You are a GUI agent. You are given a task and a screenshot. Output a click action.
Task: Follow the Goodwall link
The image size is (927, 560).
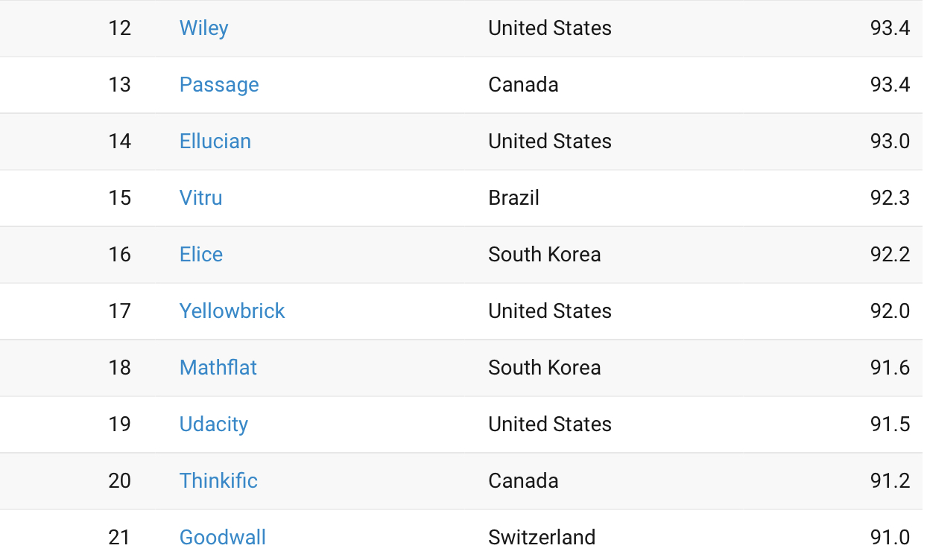(222, 538)
